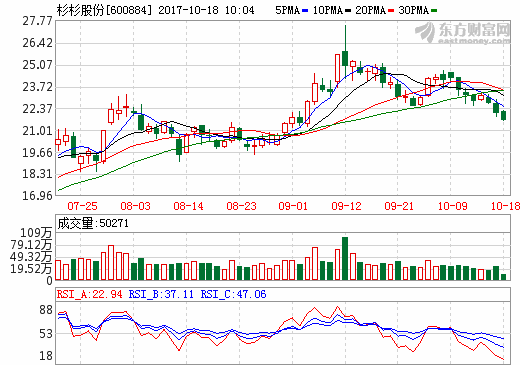Viewport: 520px width, 365px height.
Task: Click the 26.42 price axis label
Action: click(x=37, y=43)
